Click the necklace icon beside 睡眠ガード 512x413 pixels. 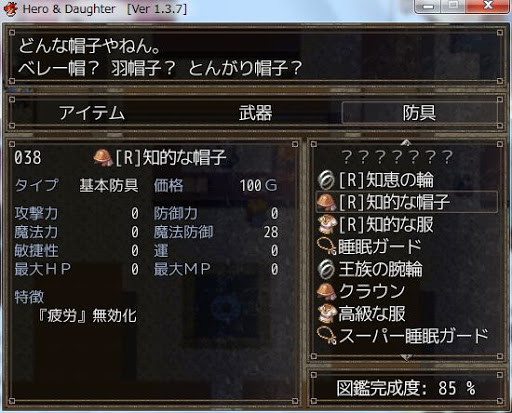click(326, 247)
